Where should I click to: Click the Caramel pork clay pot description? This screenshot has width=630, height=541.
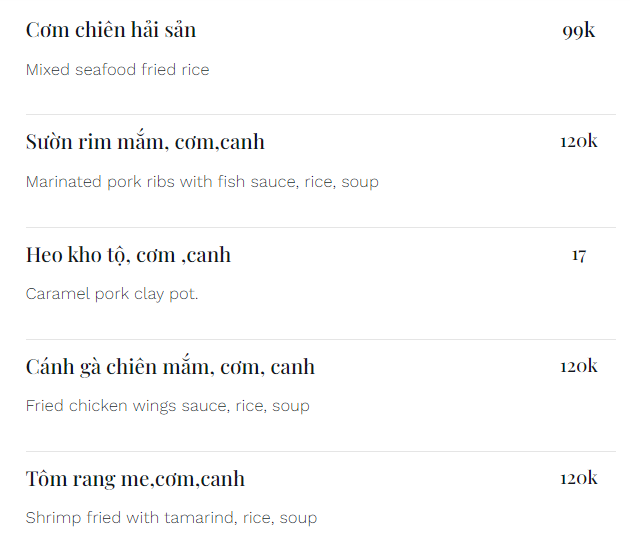coord(112,294)
